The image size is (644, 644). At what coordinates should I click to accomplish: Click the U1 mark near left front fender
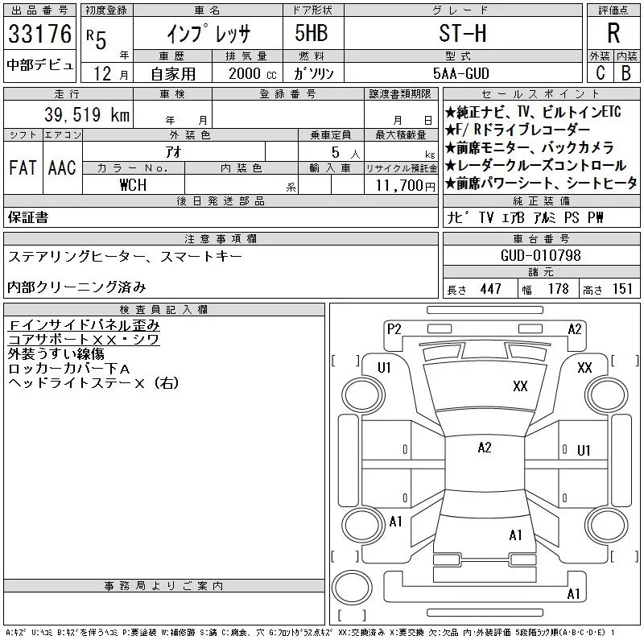pyautogui.click(x=385, y=368)
